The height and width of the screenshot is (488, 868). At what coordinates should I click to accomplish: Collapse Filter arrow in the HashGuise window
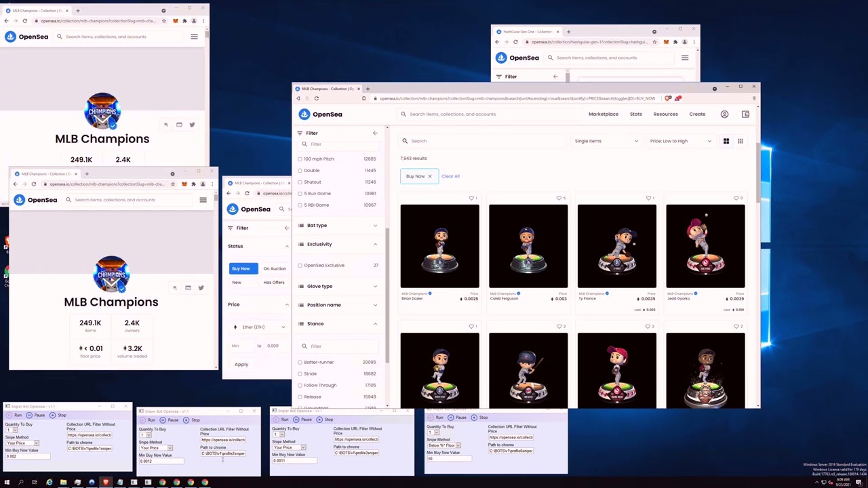coord(555,77)
